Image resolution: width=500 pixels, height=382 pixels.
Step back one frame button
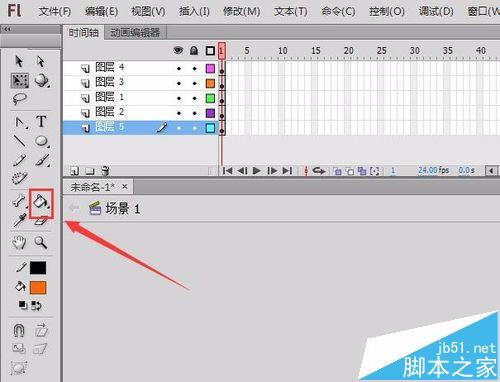tap(242, 171)
